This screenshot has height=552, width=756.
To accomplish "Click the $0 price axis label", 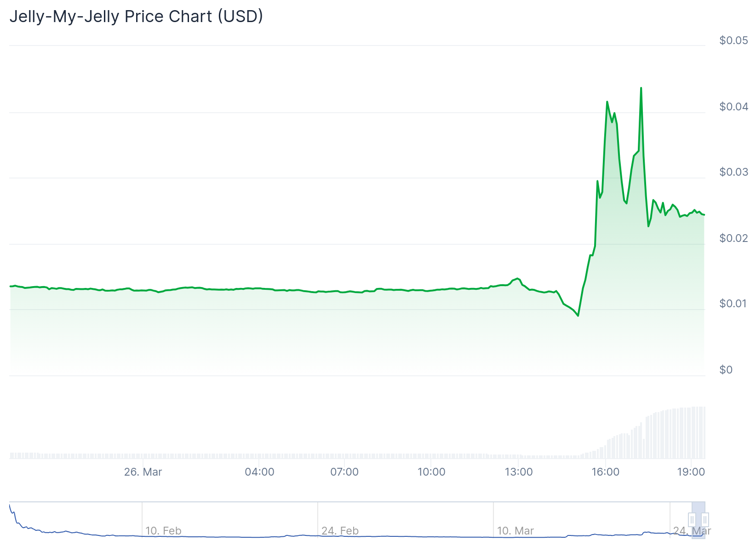I will pos(726,370).
